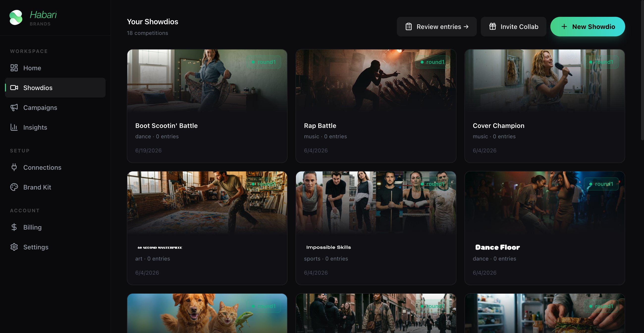Screen dimensions: 644x333
Task: Click the 60 SECOND MASTERPIECE title
Action: tap(160, 248)
